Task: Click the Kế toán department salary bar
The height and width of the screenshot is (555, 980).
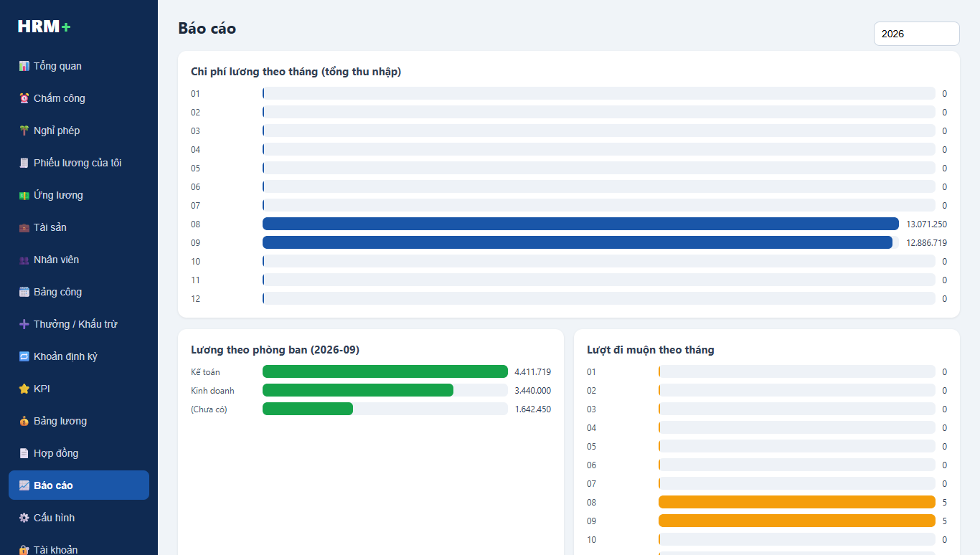Action: click(x=385, y=371)
